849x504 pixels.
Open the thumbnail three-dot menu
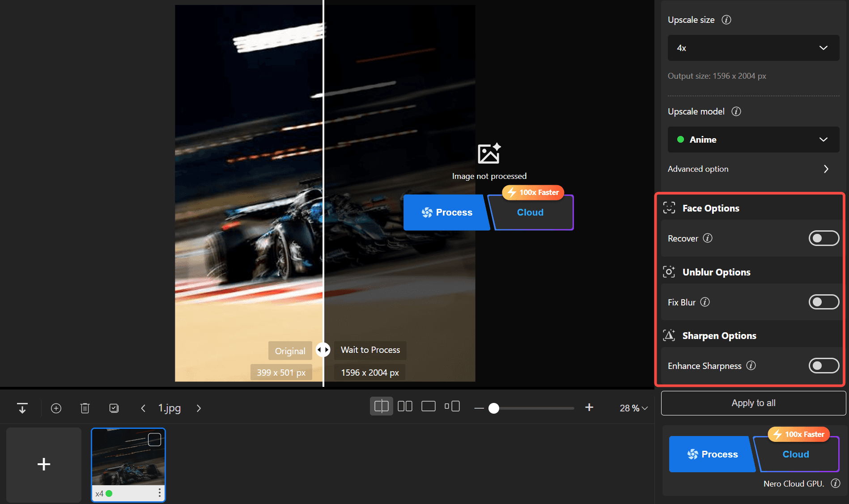pos(159,493)
